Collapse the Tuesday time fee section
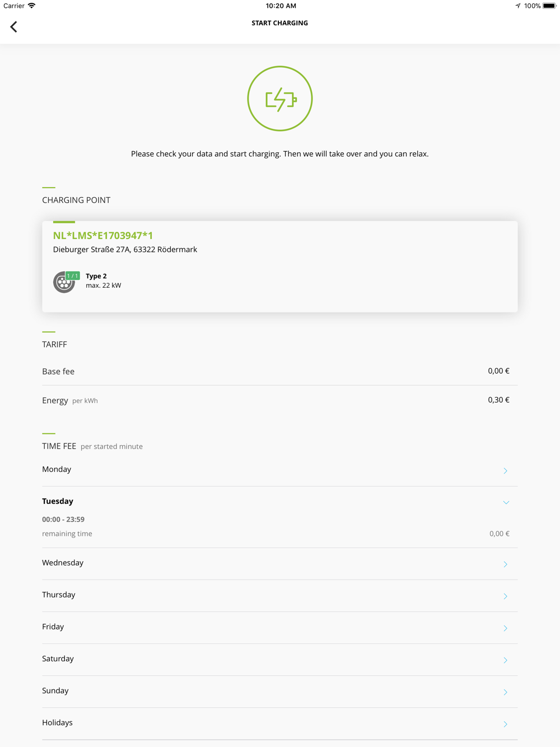Viewport: 560px width, 747px height. tap(506, 502)
